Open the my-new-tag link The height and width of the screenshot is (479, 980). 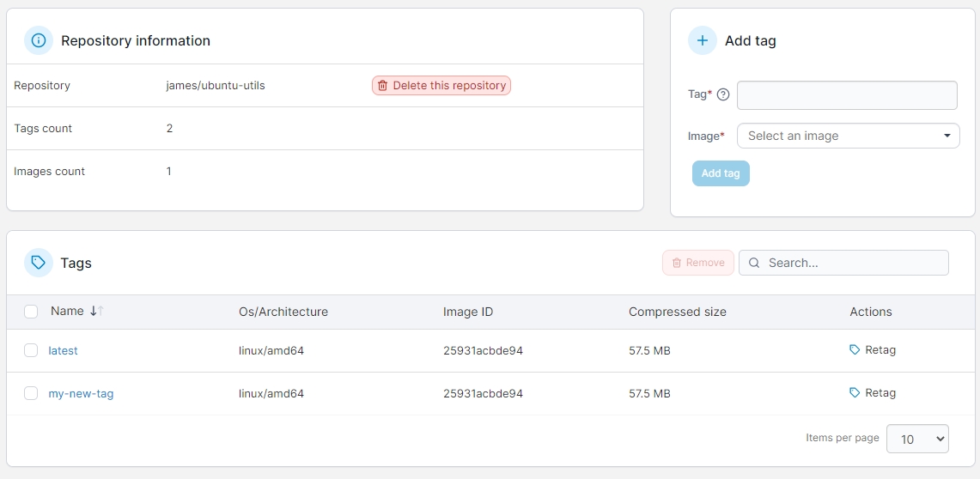(81, 393)
